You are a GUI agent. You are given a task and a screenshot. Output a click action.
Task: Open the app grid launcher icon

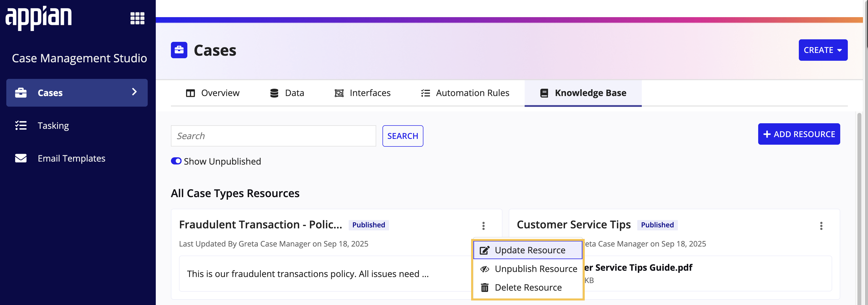[137, 18]
